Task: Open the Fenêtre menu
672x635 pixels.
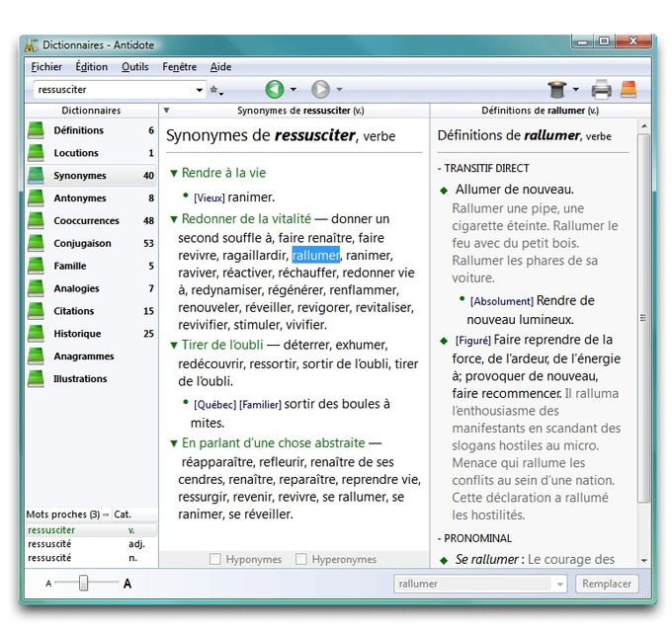Action: click(179, 67)
